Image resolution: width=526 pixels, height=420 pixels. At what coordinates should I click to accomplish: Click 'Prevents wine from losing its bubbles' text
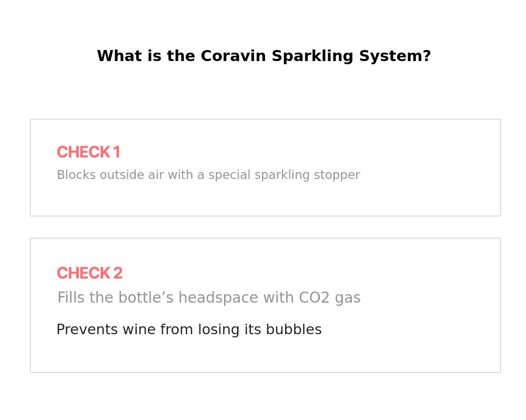click(189, 329)
